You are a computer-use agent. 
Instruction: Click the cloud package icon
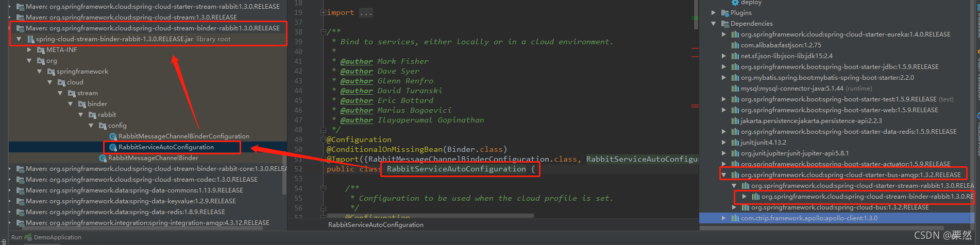tap(61, 82)
